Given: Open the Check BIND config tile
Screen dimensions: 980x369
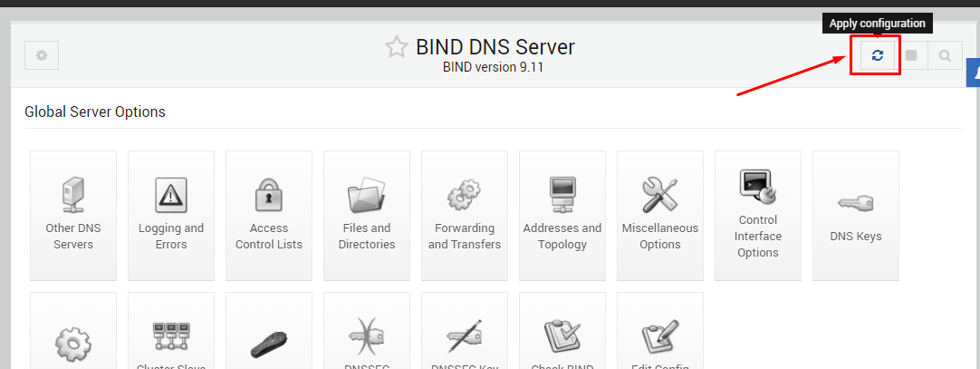Looking at the screenshot, I should (562, 331).
